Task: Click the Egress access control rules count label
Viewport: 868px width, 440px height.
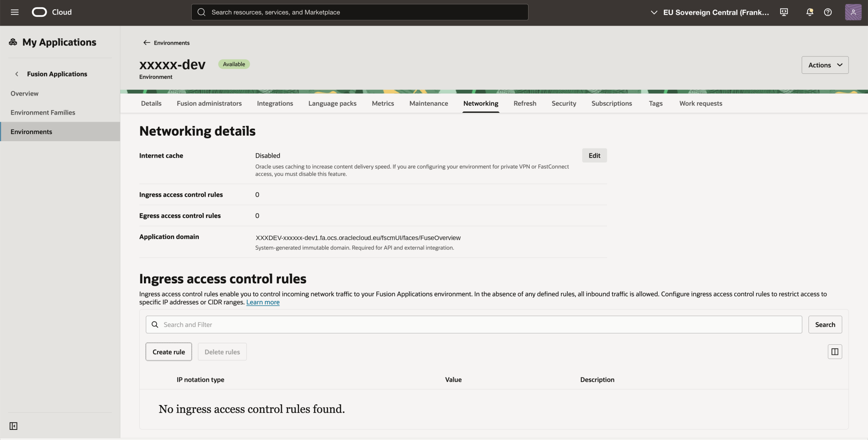Action: (180, 216)
